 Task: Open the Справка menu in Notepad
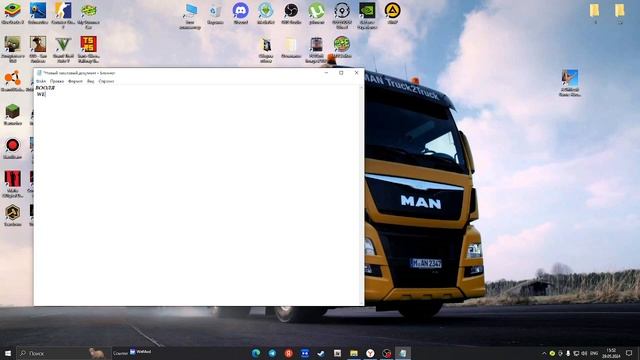pyautogui.click(x=106, y=81)
